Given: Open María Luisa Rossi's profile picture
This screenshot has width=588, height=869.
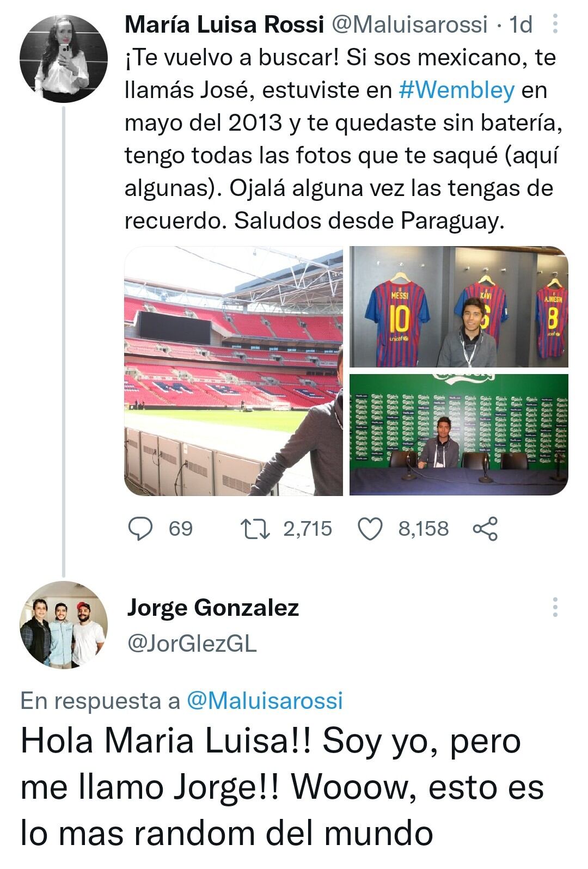Looking at the screenshot, I should pos(64,59).
